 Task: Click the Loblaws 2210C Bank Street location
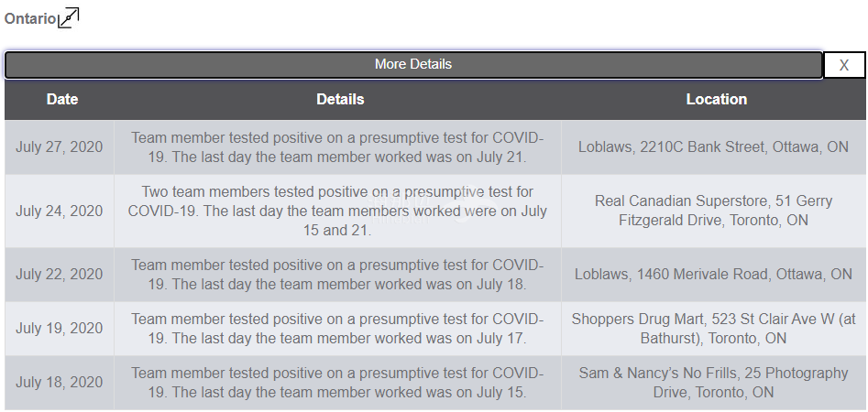(713, 147)
